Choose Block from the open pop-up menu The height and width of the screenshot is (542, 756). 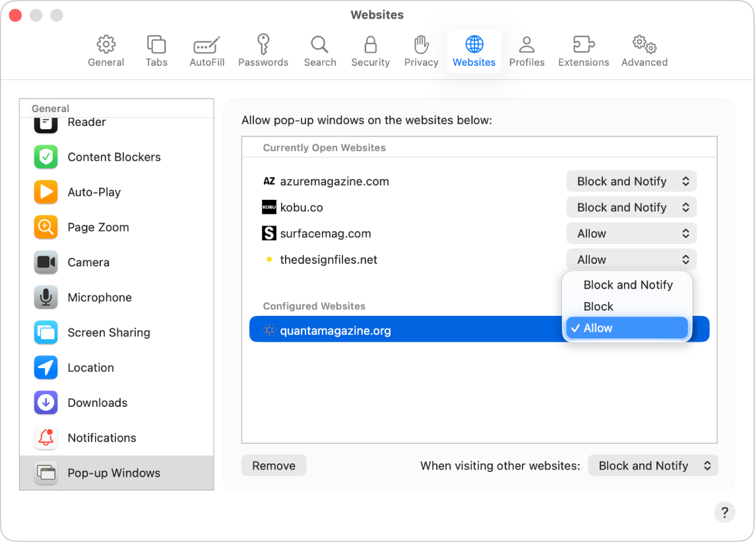click(598, 306)
